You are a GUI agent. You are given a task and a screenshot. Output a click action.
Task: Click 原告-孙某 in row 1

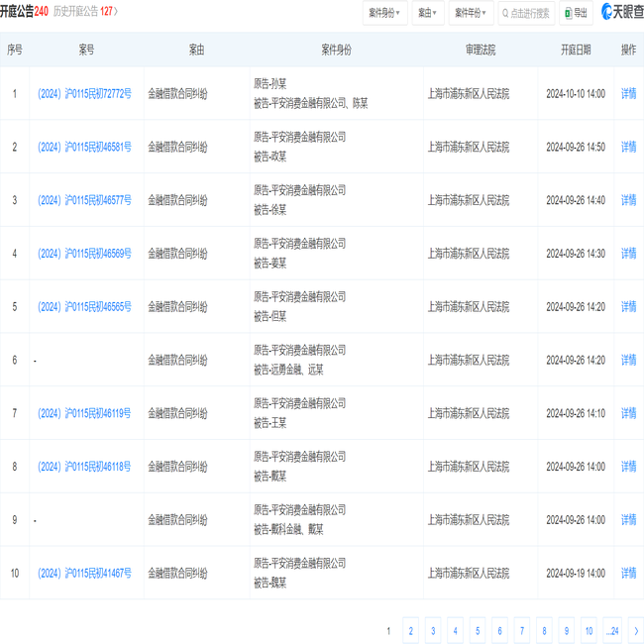[269, 84]
